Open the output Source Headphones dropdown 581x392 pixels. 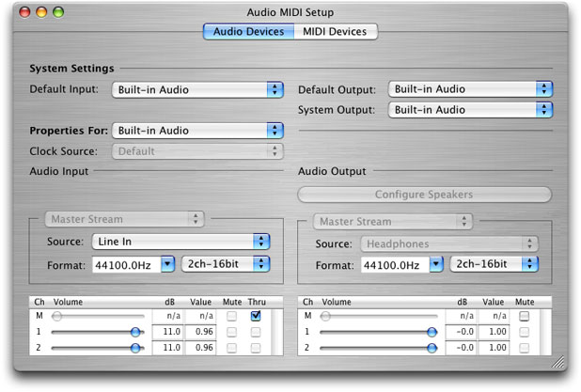[x=449, y=243]
